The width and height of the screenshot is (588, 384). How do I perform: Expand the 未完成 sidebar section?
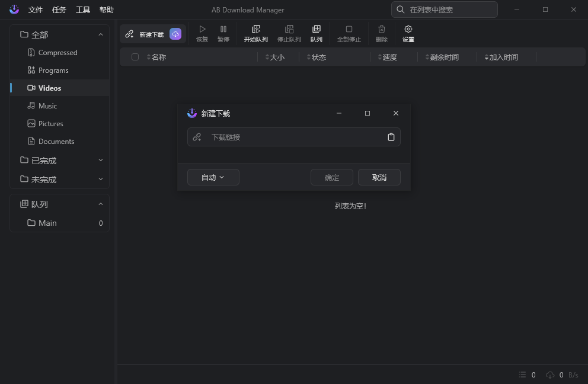(x=101, y=179)
